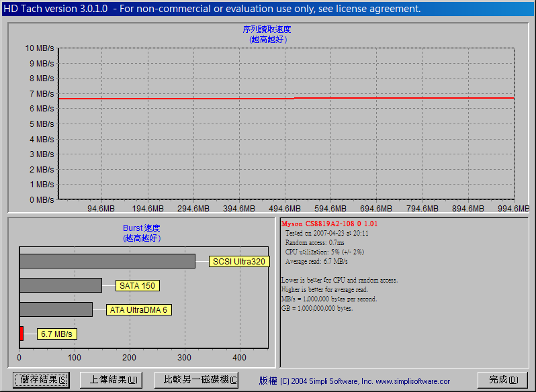Click the Burst 速度 chart title
This screenshot has width=536, height=392.
pos(142,228)
